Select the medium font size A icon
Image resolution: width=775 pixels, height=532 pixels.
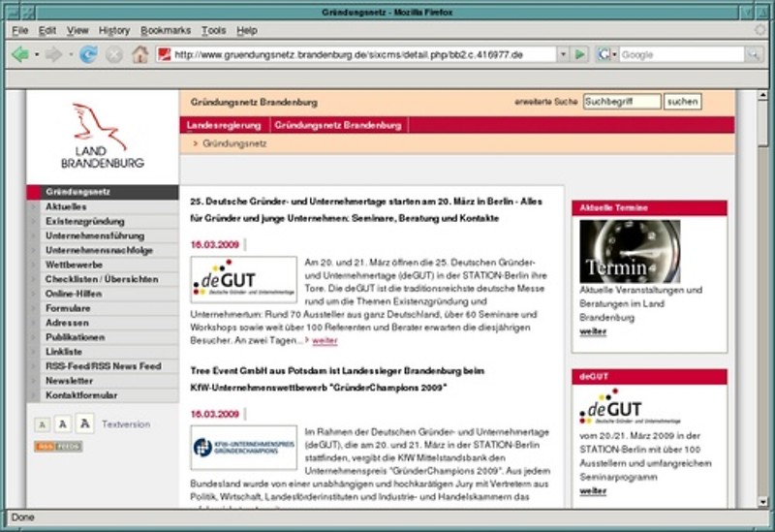click(x=63, y=424)
